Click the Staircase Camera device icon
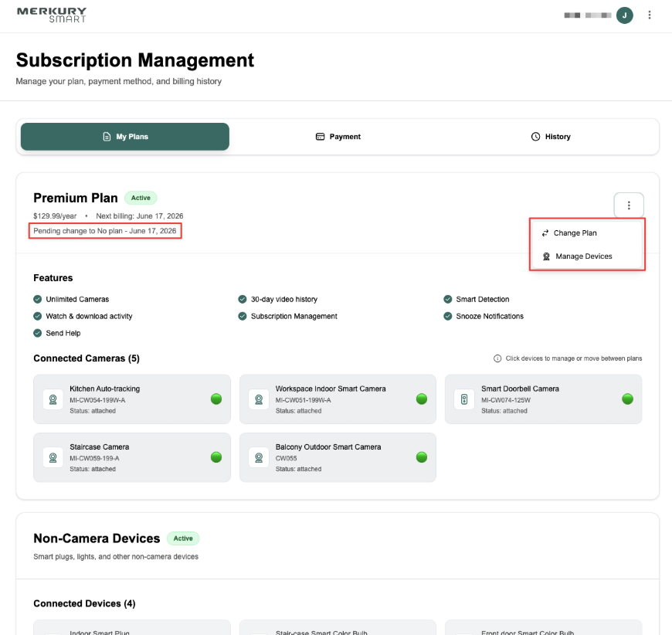 (x=53, y=457)
